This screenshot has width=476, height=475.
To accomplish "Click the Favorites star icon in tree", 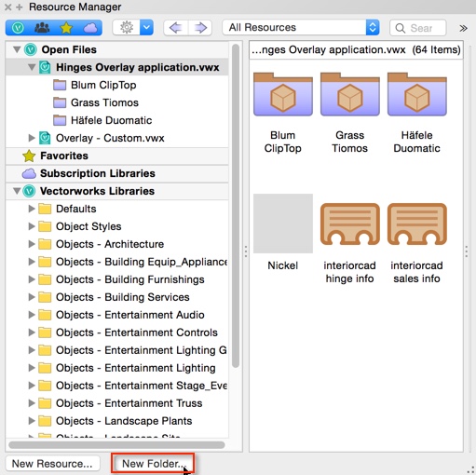I will click(x=29, y=156).
